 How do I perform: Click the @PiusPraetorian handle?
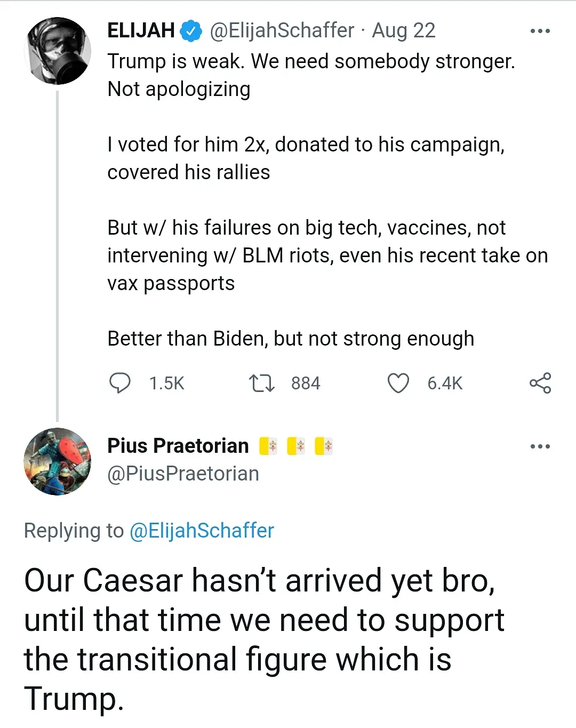(183, 474)
